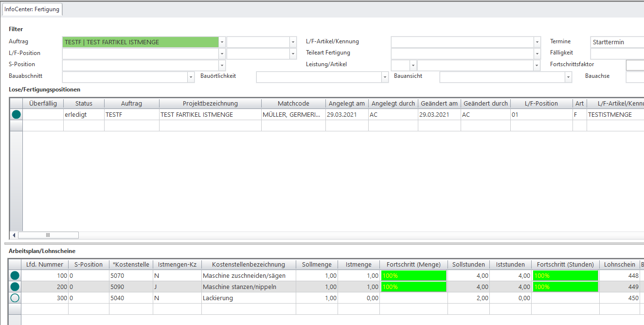Click green Fortschritt (Menge) bar in row 100
The height and width of the screenshot is (325, 644).
coord(413,276)
